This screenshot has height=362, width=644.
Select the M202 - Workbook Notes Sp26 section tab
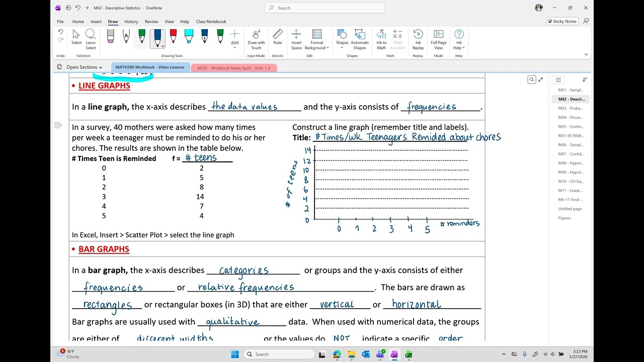click(x=234, y=68)
